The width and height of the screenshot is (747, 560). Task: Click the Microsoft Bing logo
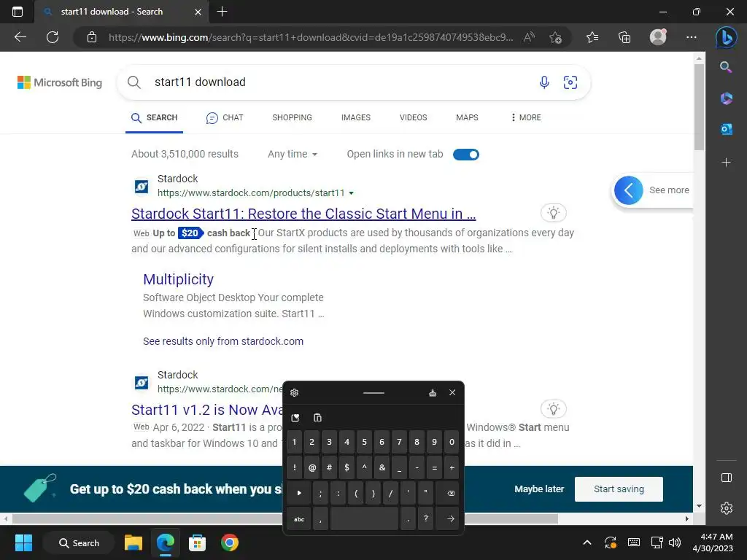pos(60,82)
